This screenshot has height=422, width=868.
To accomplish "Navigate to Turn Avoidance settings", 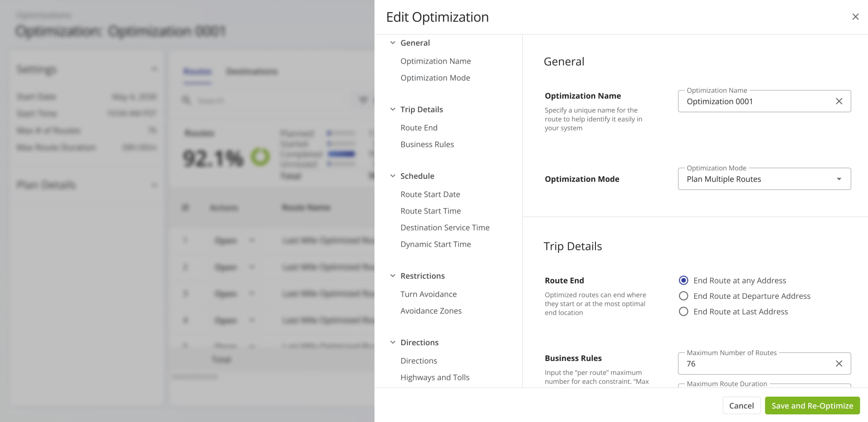I will coord(428,294).
